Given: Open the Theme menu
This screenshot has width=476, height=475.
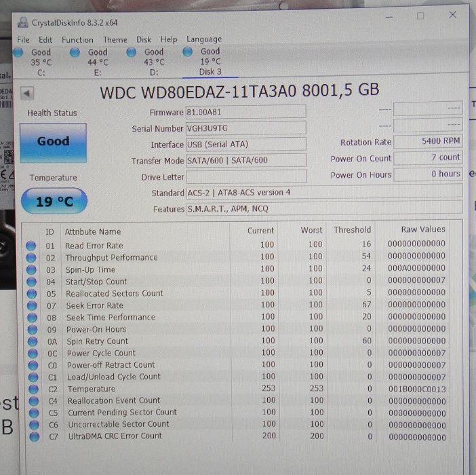Looking at the screenshot, I should coord(115,39).
